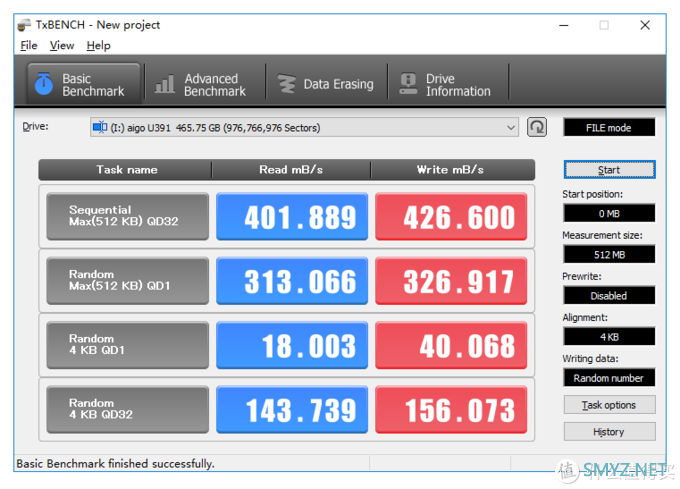This screenshot has height=489, width=680.
Task: Click Sequential Max(512 KB) QD32 task button
Action: pyautogui.click(x=128, y=216)
